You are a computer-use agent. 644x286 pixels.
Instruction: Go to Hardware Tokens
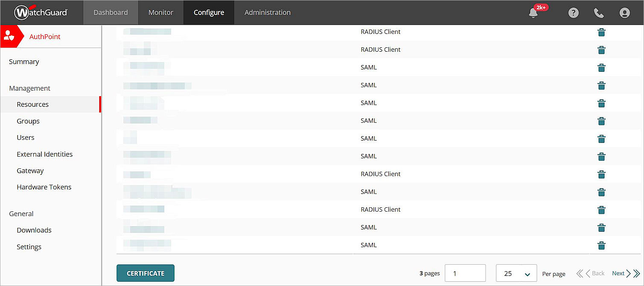tap(44, 187)
